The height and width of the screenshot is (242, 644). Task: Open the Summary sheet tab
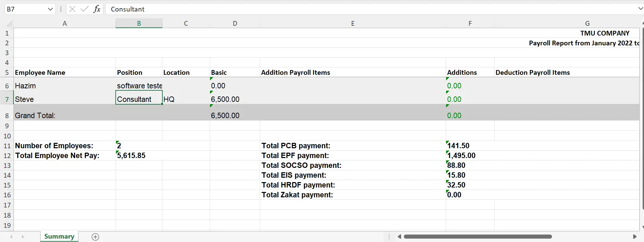coord(59,237)
